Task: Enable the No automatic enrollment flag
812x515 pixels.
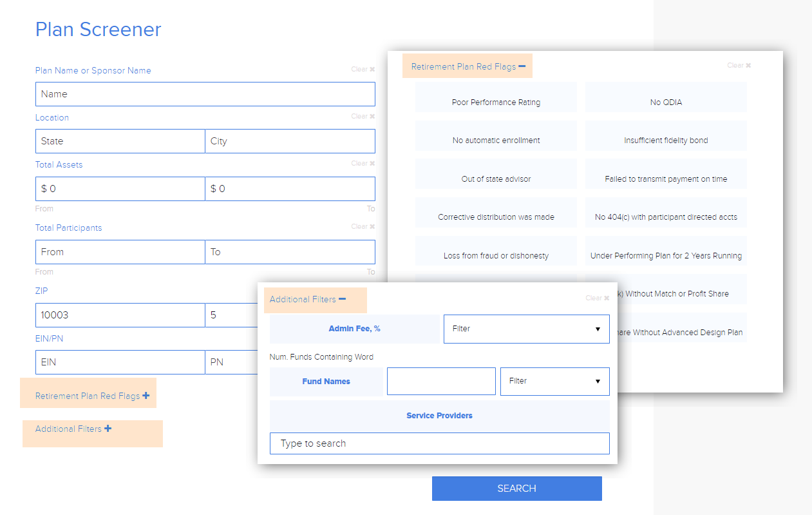Action: point(496,140)
